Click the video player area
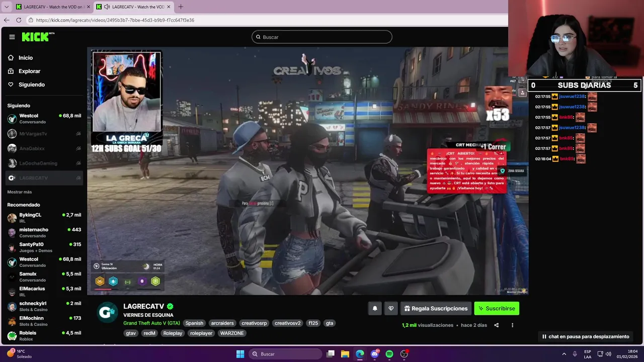 point(307,171)
